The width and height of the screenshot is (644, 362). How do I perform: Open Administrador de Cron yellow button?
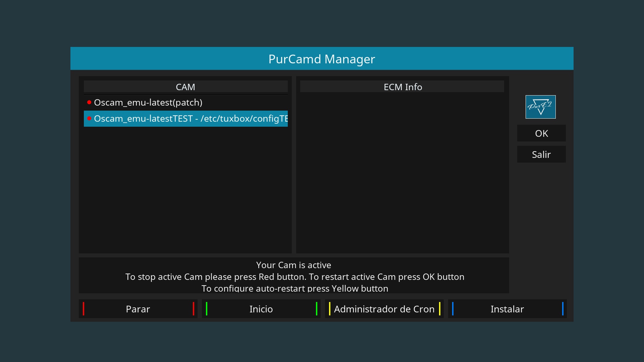coord(384,309)
